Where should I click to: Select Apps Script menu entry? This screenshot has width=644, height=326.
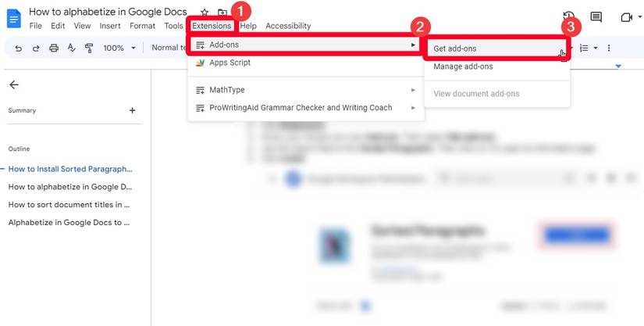(306, 63)
